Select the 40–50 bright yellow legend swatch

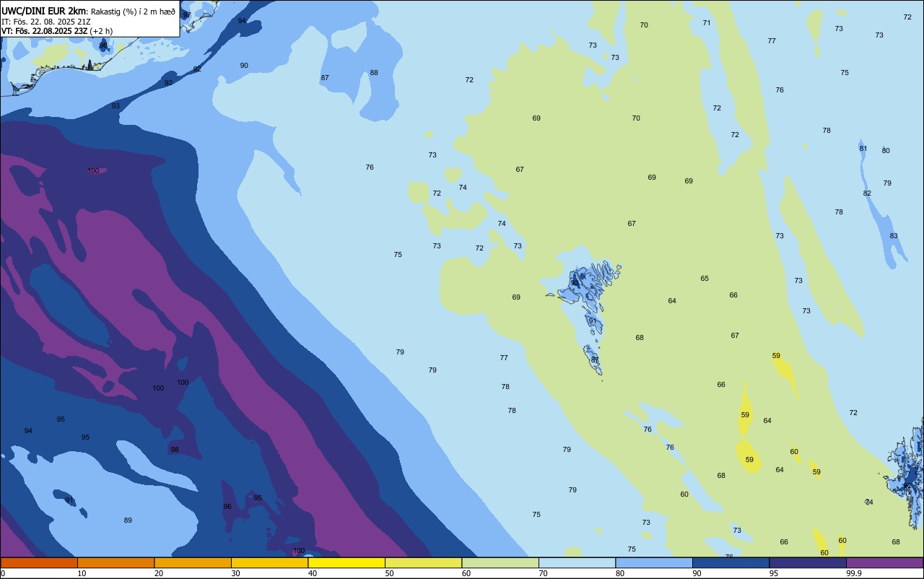point(346,562)
